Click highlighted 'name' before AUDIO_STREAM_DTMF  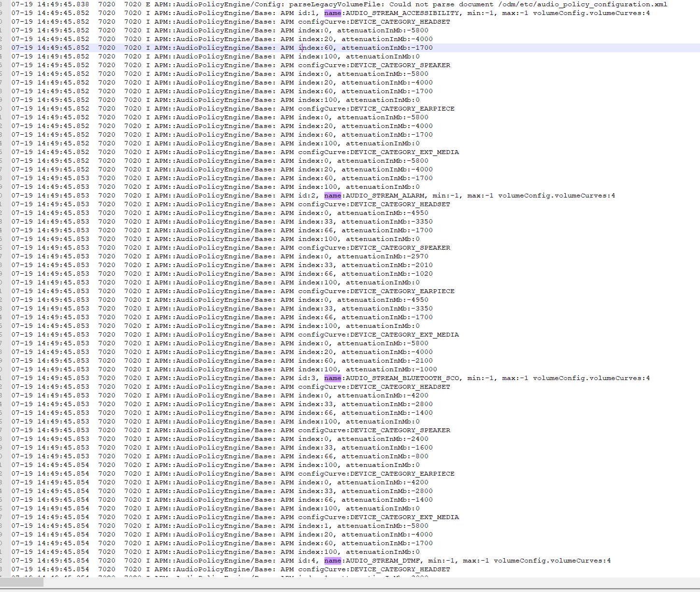(333, 561)
